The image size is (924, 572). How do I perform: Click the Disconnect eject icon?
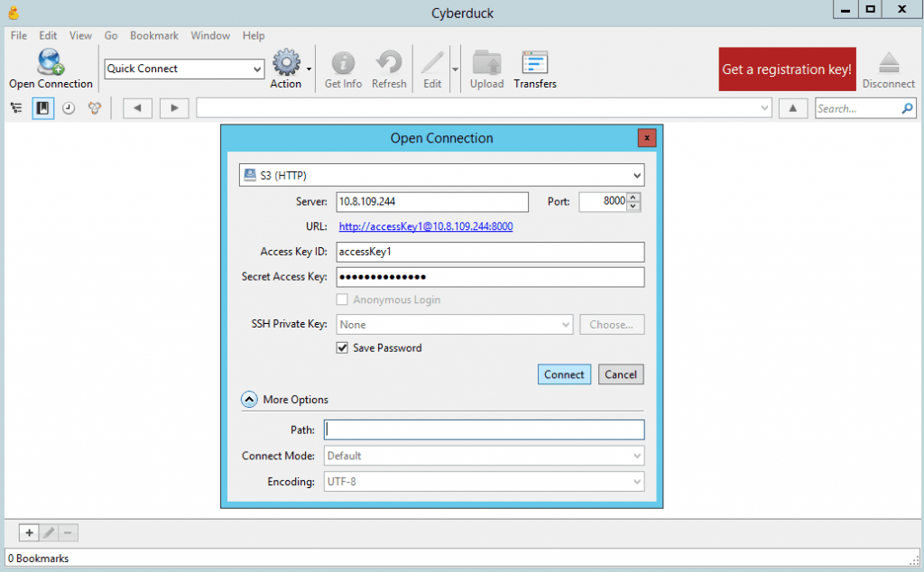(x=889, y=63)
